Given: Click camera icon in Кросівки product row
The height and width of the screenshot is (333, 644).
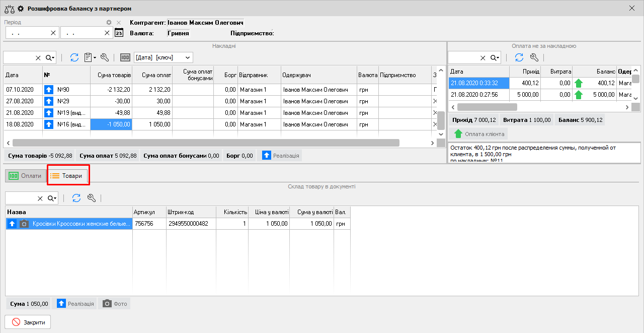Looking at the screenshot, I should [x=24, y=223].
